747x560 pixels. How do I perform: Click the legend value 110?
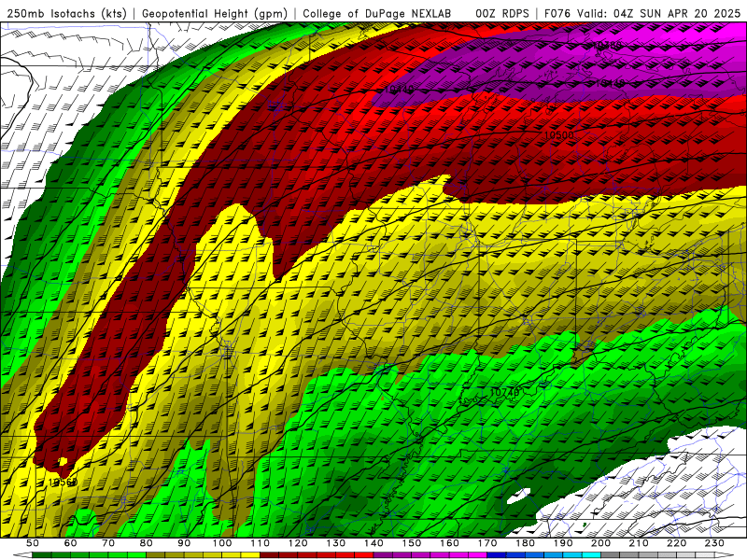click(261, 543)
